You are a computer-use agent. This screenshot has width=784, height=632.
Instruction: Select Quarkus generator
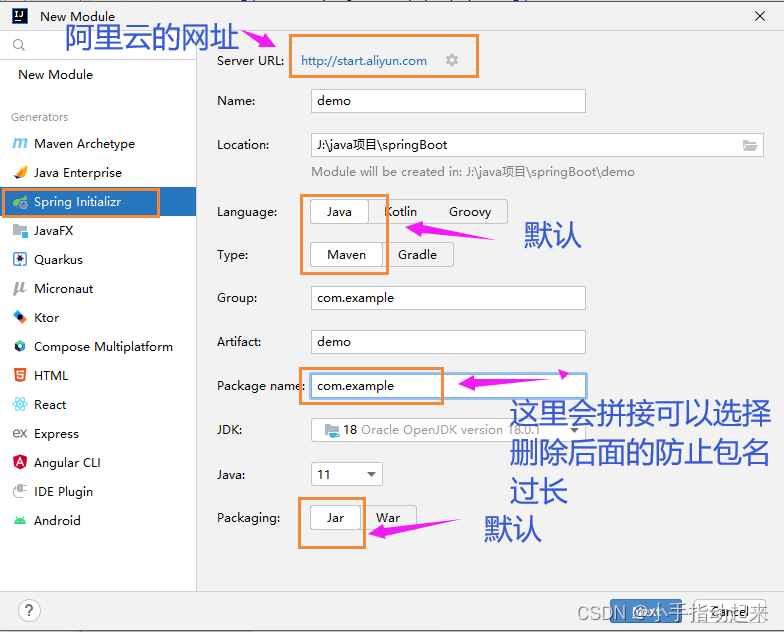[x=98, y=260]
